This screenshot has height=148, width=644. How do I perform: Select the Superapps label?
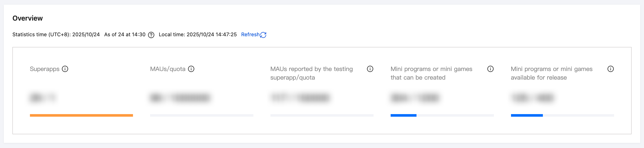[x=44, y=69]
